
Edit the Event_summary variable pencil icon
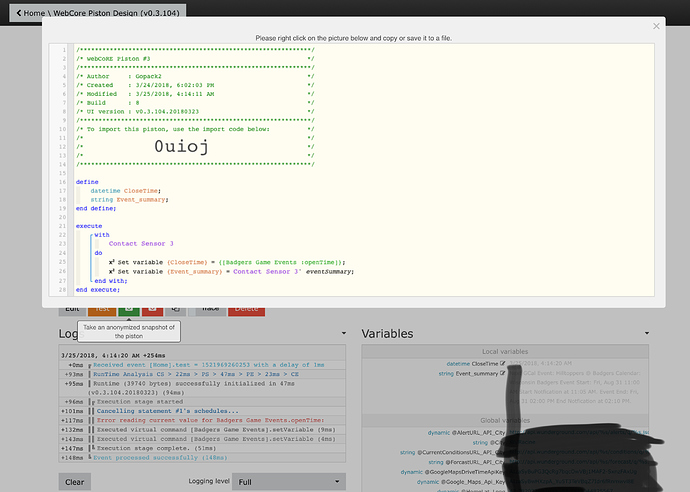[503, 373]
